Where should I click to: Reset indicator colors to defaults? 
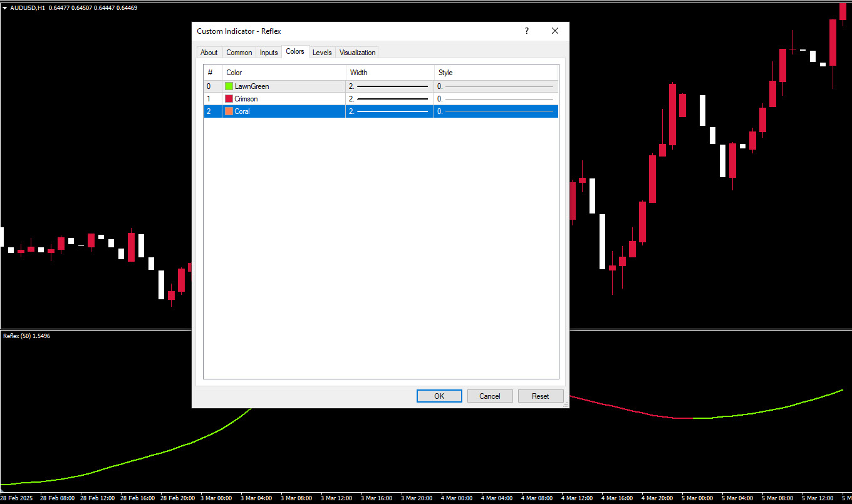[540, 396]
